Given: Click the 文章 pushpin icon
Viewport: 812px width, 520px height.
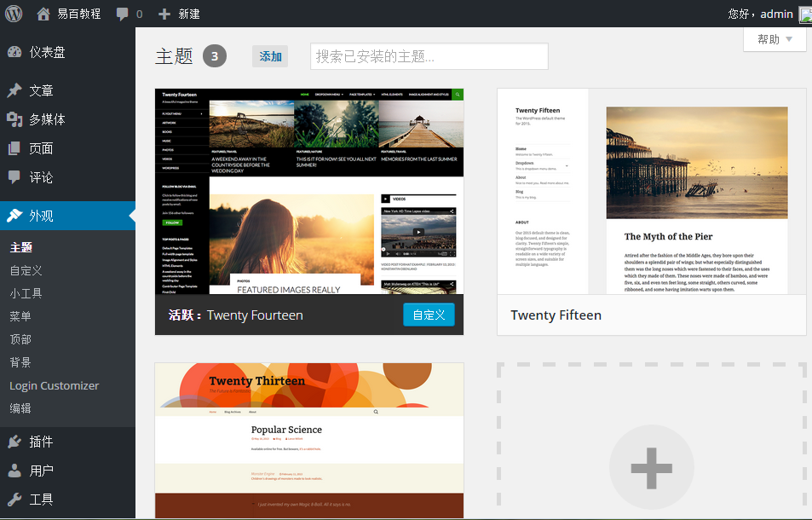Looking at the screenshot, I should tap(14, 90).
